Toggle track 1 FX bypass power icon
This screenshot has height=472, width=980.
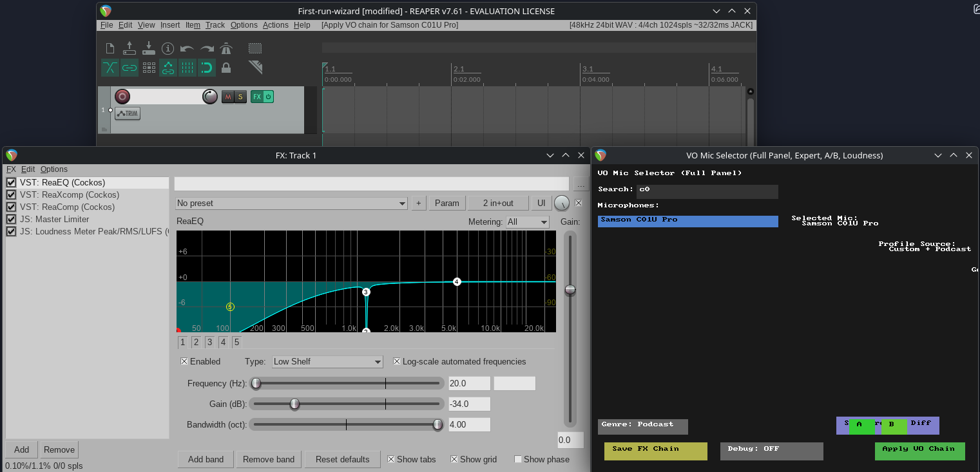pos(268,97)
